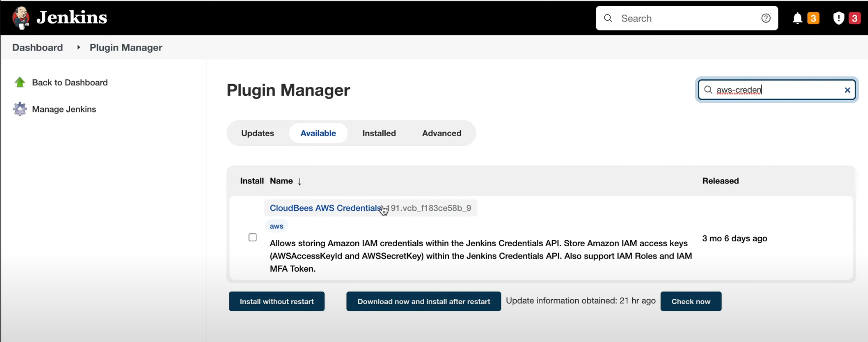Focus the top Search field
Image resolution: width=868 pixels, height=342 pixels.
686,18
